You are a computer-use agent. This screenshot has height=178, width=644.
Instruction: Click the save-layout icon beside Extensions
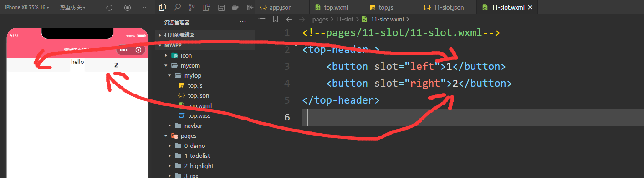[x=221, y=7]
